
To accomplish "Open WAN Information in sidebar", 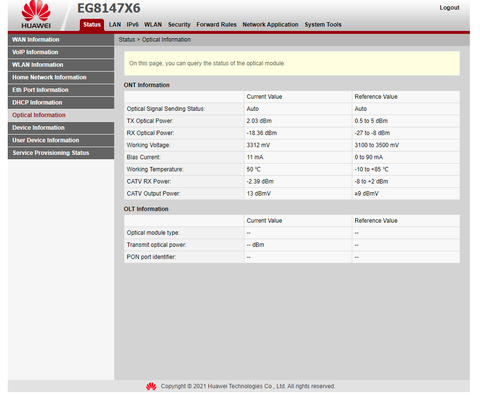I will click(x=61, y=40).
